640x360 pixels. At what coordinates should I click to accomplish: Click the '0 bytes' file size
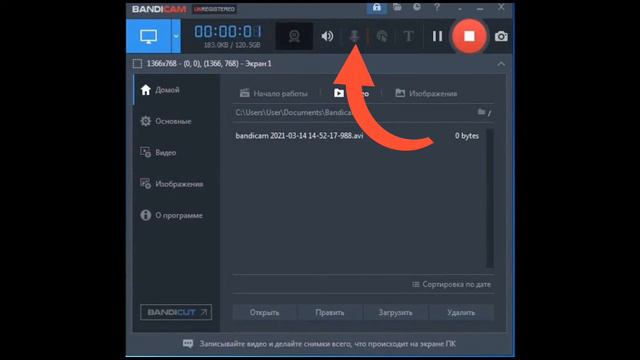pyautogui.click(x=467, y=136)
